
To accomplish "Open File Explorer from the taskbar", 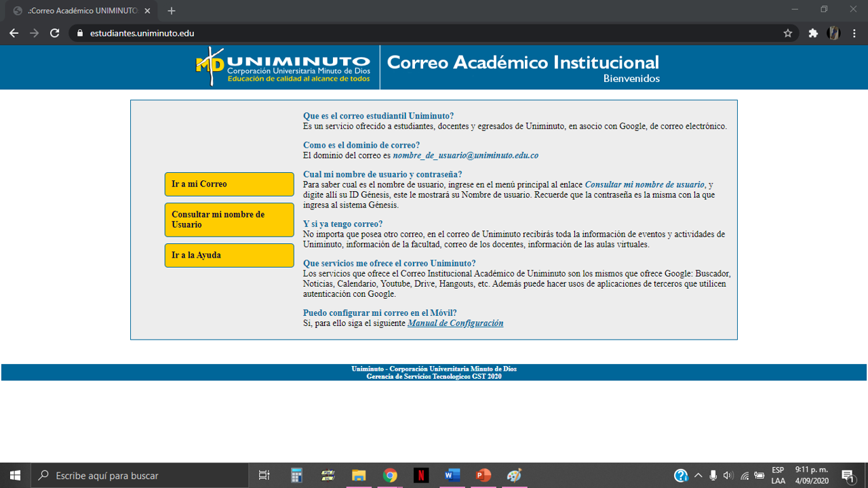I will [x=359, y=475].
